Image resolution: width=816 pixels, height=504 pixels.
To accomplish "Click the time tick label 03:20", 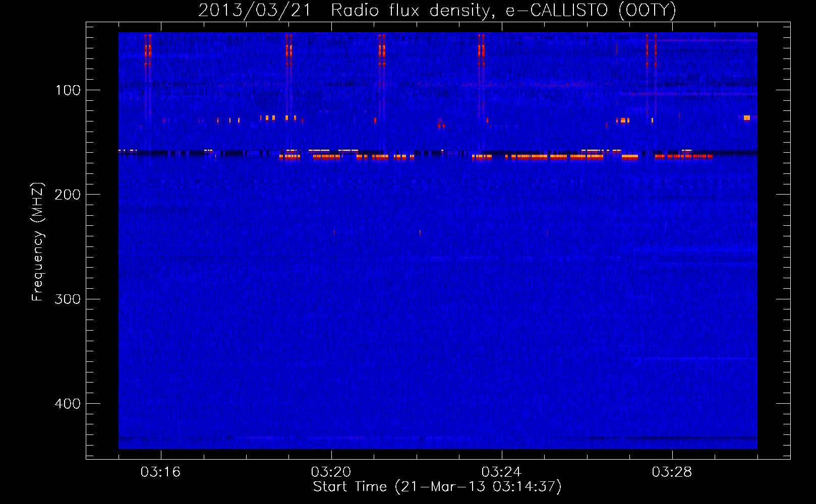I will pyautogui.click(x=331, y=472).
